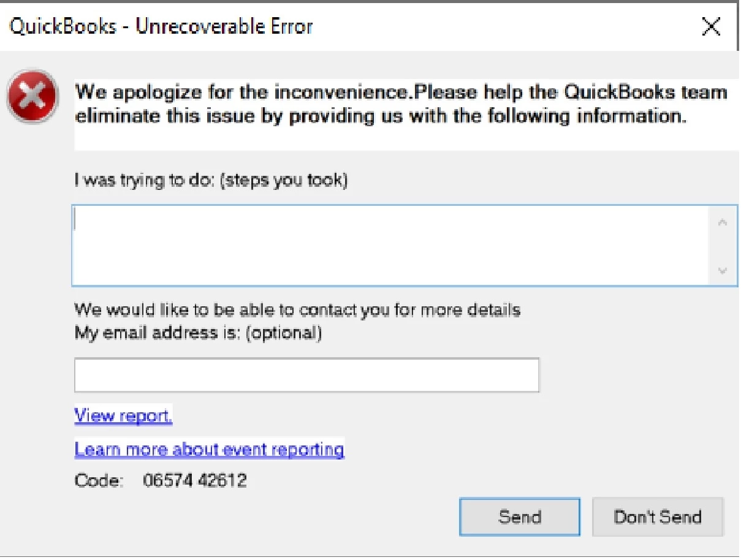Choose Don't Send
Viewport: 741px width, 560px height.
[x=658, y=516]
